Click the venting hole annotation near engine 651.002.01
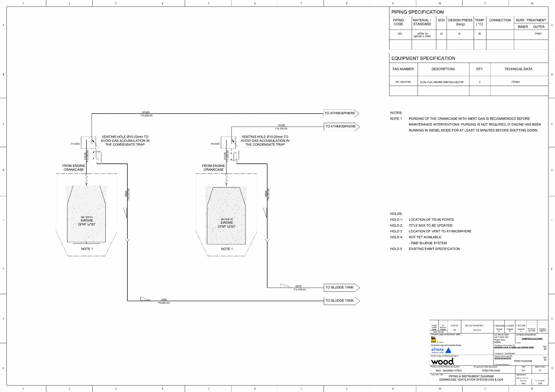The image size is (555, 392). pos(125,141)
